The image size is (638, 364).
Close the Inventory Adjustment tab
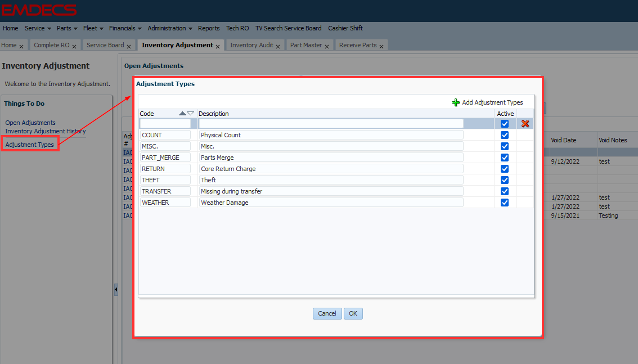218,46
